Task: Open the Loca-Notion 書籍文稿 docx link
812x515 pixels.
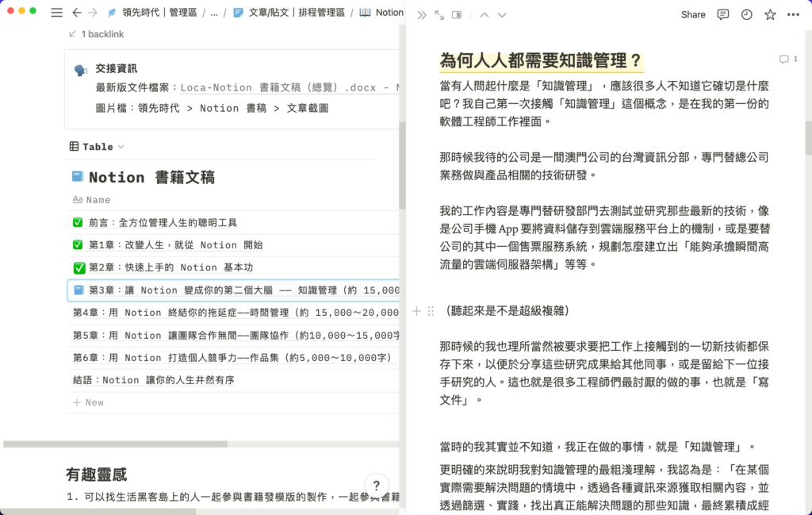Action: [x=290, y=87]
